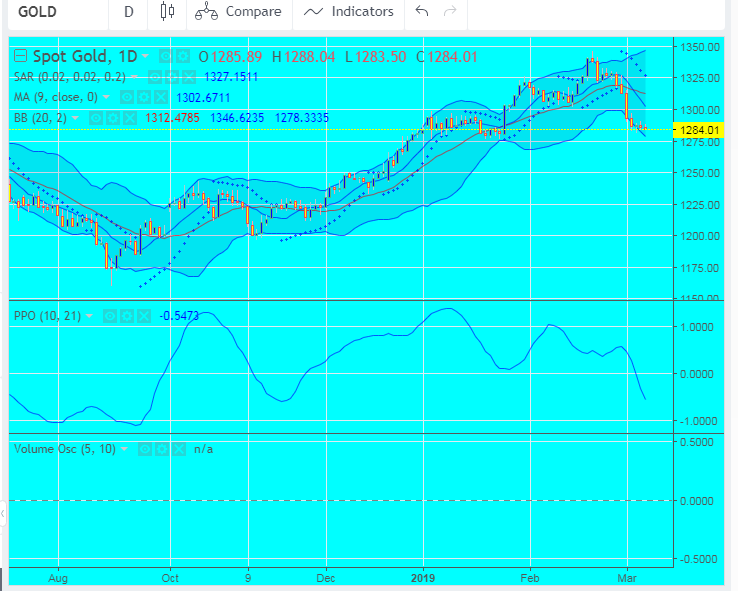Hide the MA indicator with eye icon
Viewport: 738px width, 591px height.
tap(127, 97)
